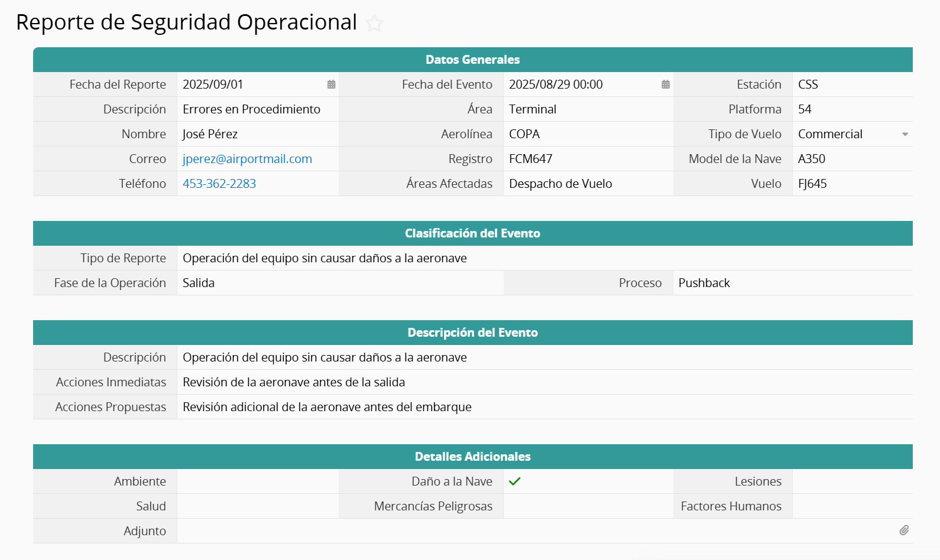Click the Clasificación del Evento section header

pos(472,233)
